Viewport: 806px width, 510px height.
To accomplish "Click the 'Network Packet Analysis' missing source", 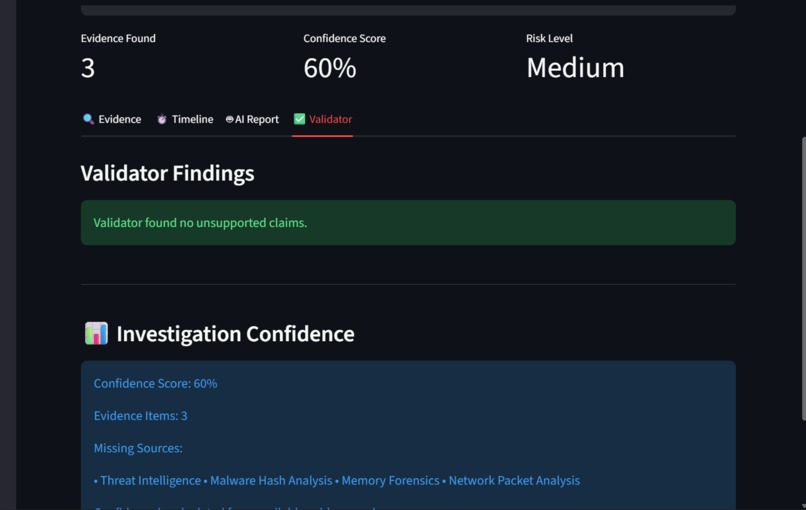I will point(514,480).
